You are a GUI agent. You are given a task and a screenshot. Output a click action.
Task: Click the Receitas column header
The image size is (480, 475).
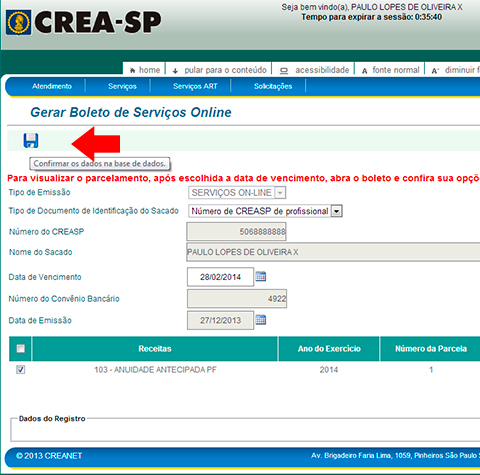155,349
